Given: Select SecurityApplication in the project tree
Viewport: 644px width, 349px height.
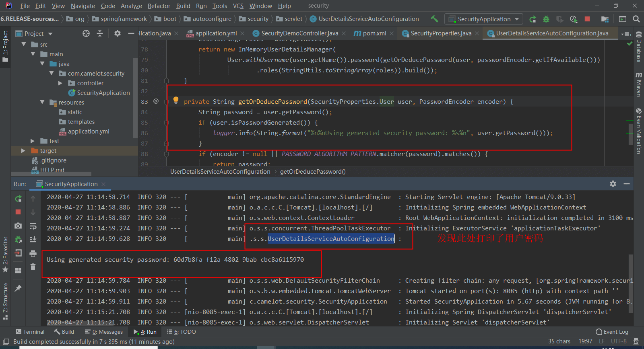Looking at the screenshot, I should tap(103, 92).
